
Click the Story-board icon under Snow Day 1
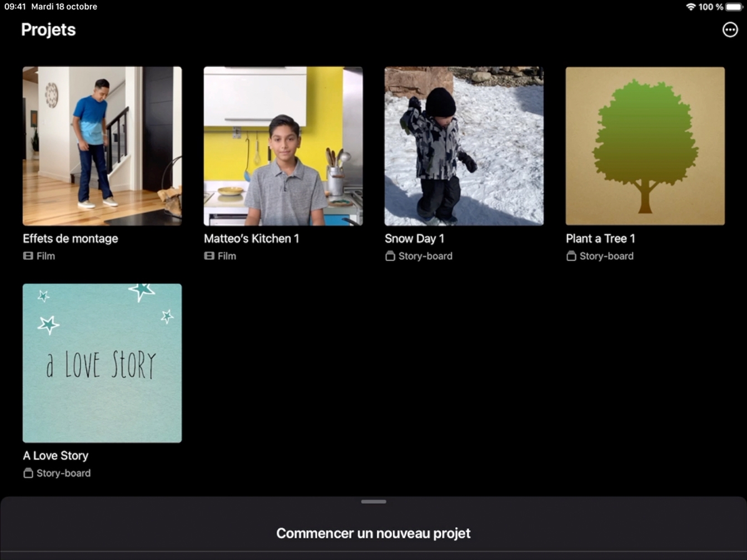pos(390,256)
